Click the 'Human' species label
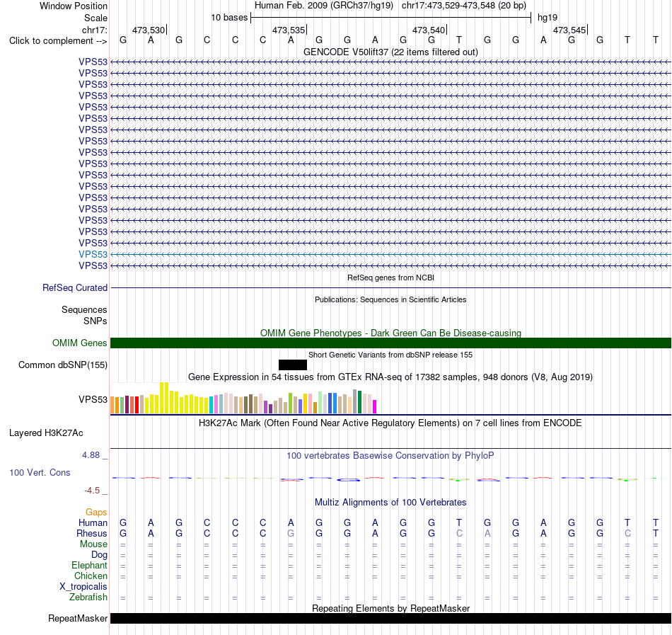Screen dimensions: 672x635 click(x=93, y=522)
